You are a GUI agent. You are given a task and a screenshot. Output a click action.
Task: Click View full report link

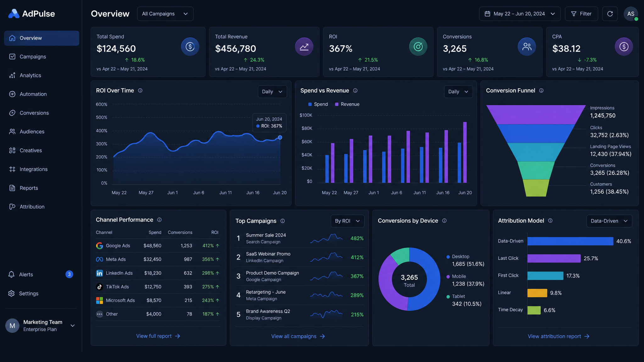(158, 336)
